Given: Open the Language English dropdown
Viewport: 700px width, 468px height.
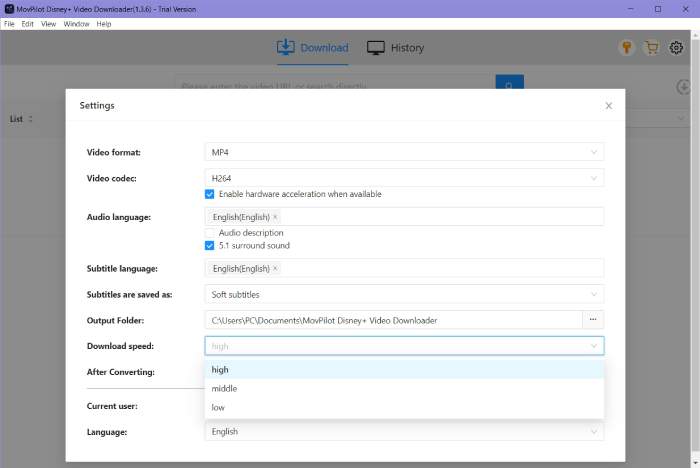Looking at the screenshot, I should click(x=404, y=431).
